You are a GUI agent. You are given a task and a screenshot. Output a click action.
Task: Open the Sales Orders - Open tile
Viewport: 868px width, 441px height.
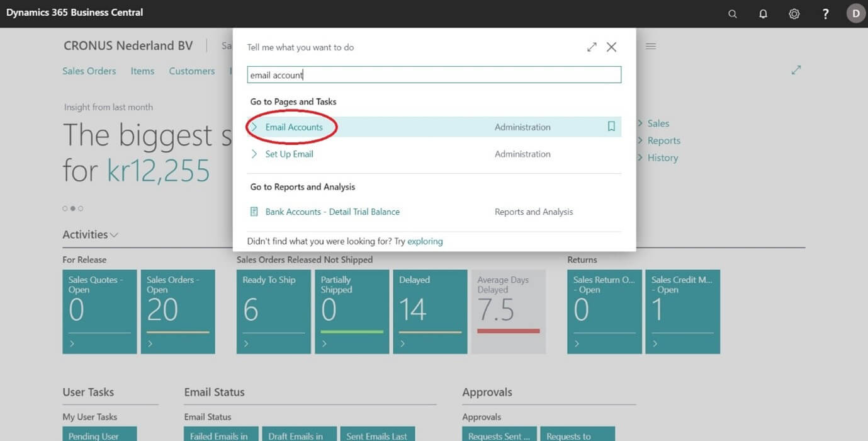pos(178,311)
